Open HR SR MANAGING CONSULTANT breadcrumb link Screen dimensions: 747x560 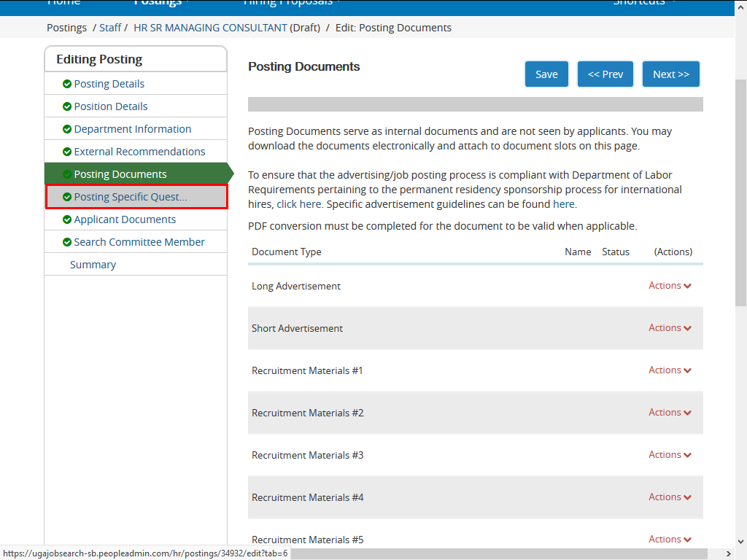click(x=210, y=28)
